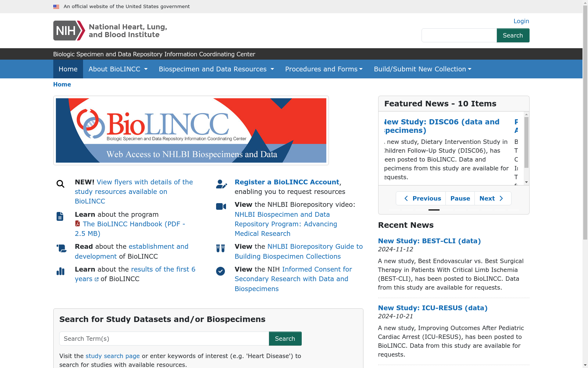588x368 pixels.
Task: Click the bar chart results icon
Action: [61, 271]
